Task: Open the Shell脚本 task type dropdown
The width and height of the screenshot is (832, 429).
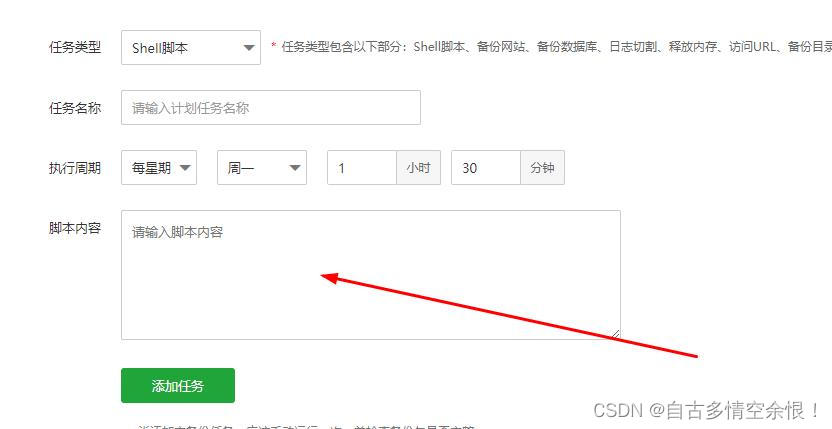Action: [x=190, y=48]
